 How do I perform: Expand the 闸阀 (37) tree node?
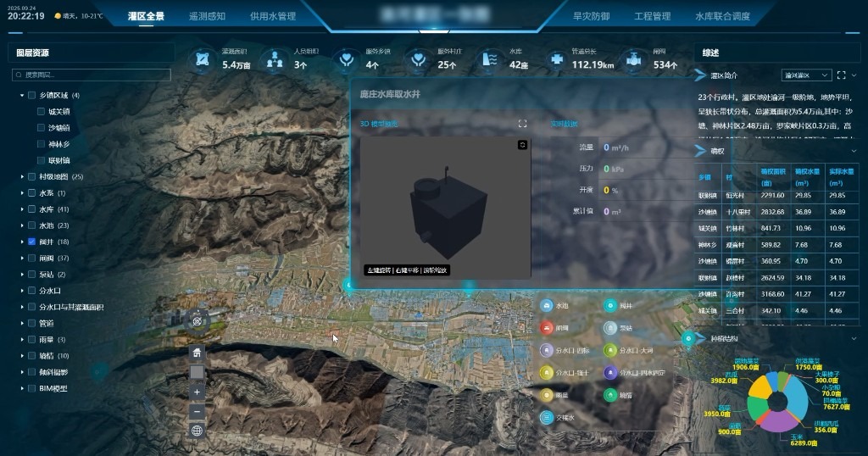coord(22,258)
